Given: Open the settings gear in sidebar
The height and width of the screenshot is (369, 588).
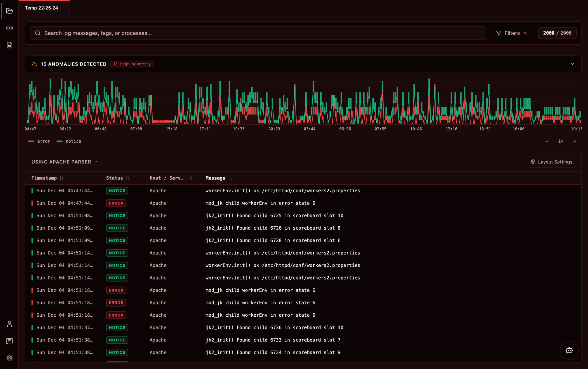Looking at the screenshot, I should [x=9, y=358].
